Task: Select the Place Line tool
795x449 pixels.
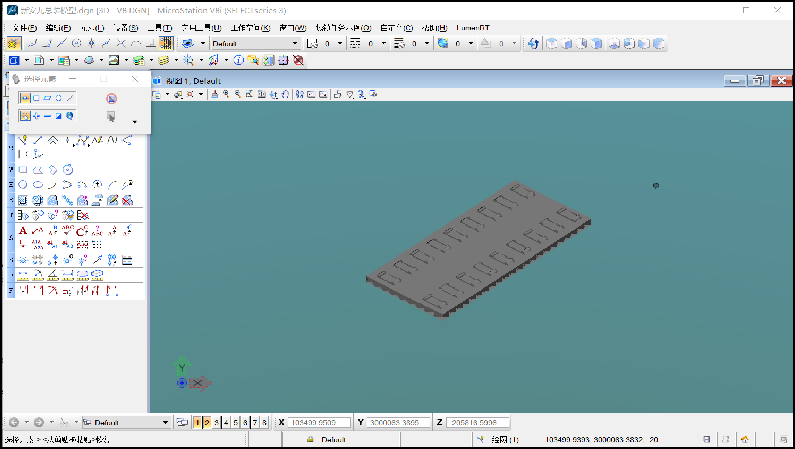Action: [38, 140]
